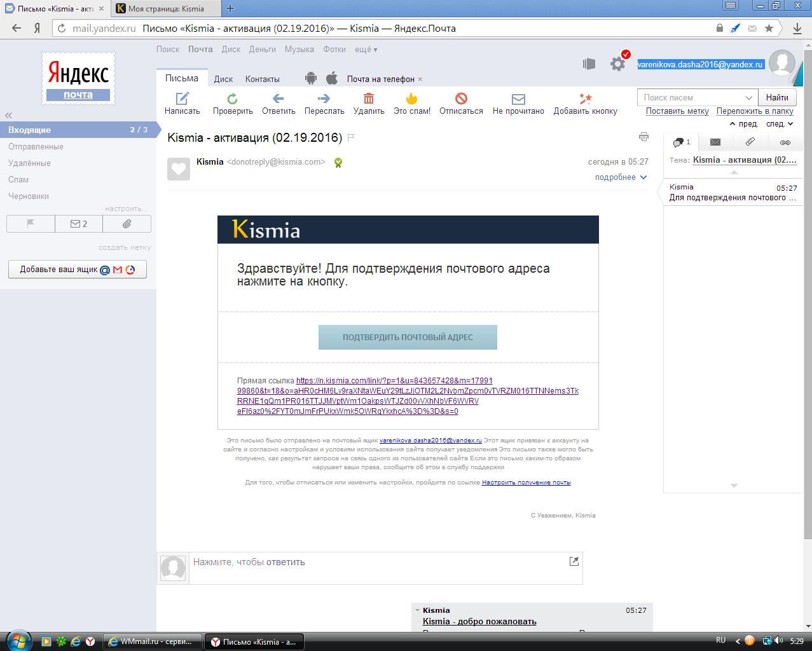Click Поставить метку link
812x651 pixels.
click(x=677, y=111)
